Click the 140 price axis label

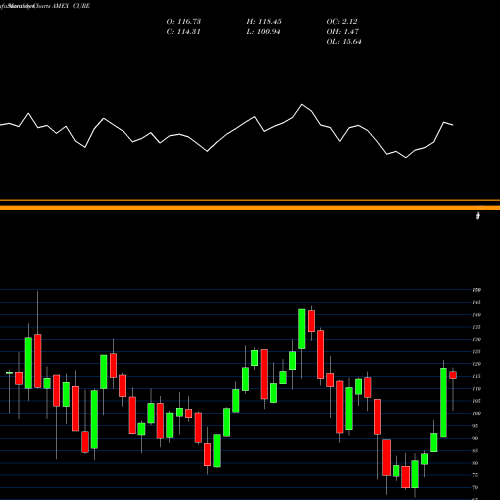point(477,315)
